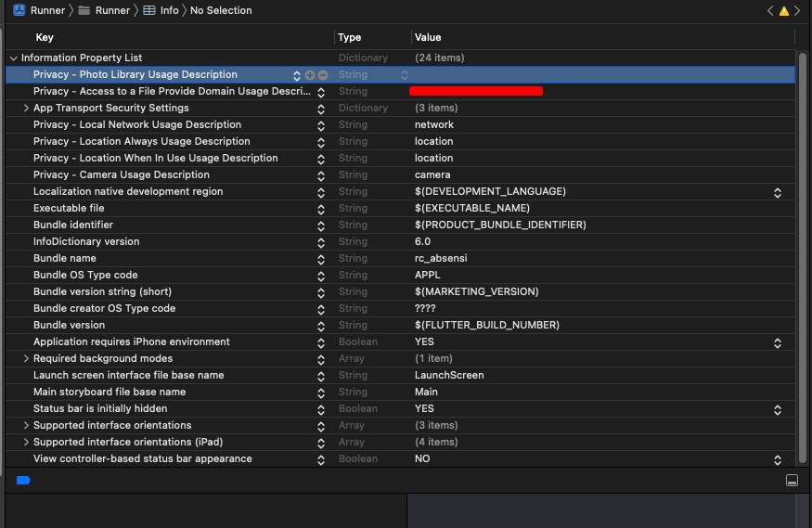Open the Localization native development region value dropdown
The height and width of the screenshot is (528, 812).
pos(778,192)
